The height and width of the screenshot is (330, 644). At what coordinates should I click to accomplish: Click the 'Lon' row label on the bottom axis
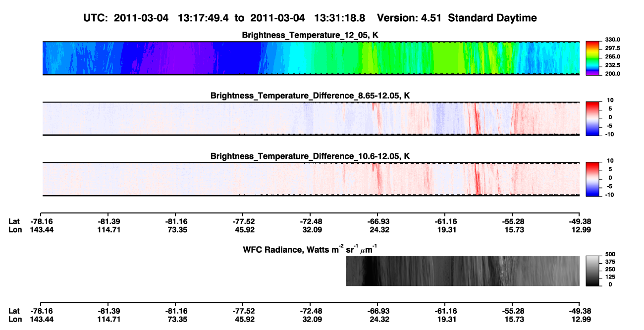pyautogui.click(x=15, y=319)
